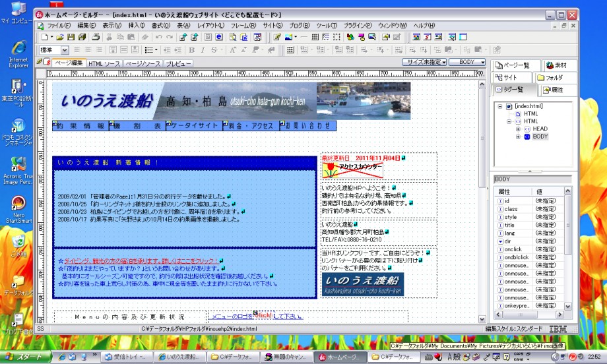This screenshot has height=364, width=607.
Task: Insert a horizontal rule line icon
Action: pyautogui.click(x=304, y=37)
